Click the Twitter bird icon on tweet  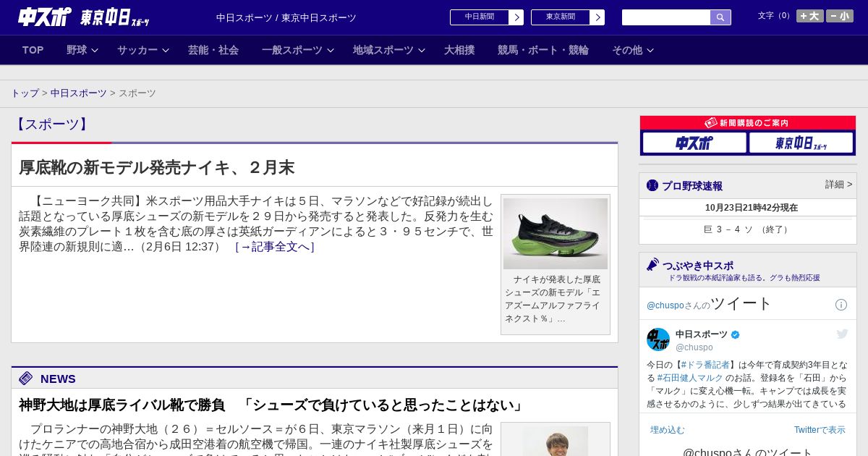click(842, 334)
